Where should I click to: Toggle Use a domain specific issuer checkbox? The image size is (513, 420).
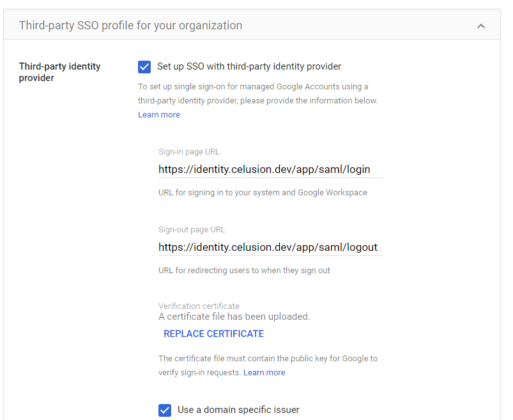click(165, 410)
